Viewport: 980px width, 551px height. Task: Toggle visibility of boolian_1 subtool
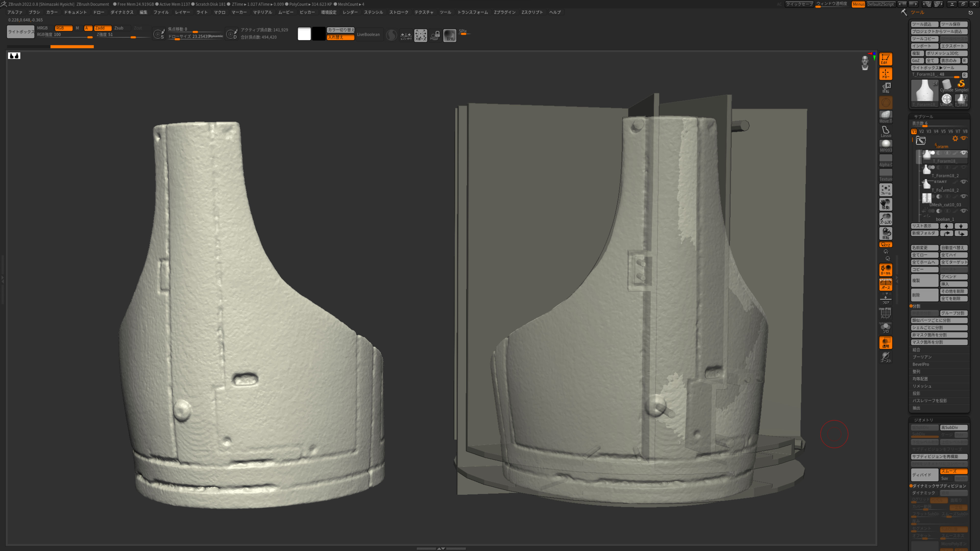pos(963,211)
